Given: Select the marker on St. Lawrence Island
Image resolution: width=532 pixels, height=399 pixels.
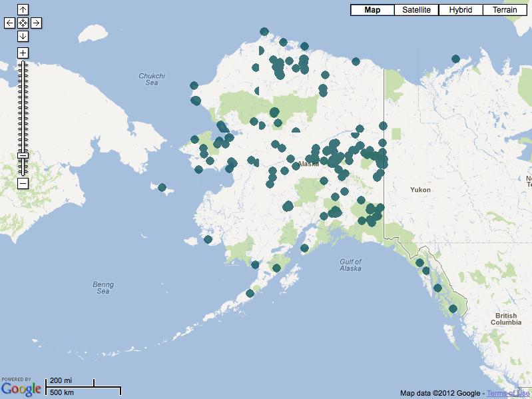Looking at the screenshot, I should (x=162, y=188).
